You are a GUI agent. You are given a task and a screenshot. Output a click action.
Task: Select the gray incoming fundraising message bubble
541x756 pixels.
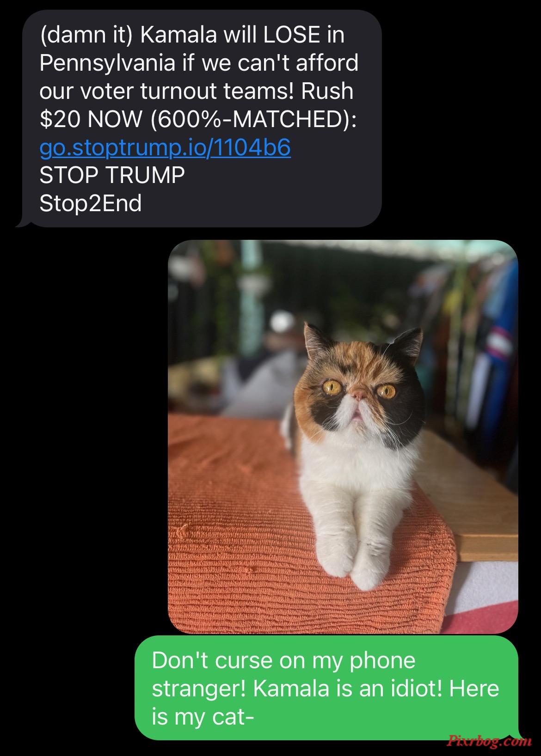[199, 119]
